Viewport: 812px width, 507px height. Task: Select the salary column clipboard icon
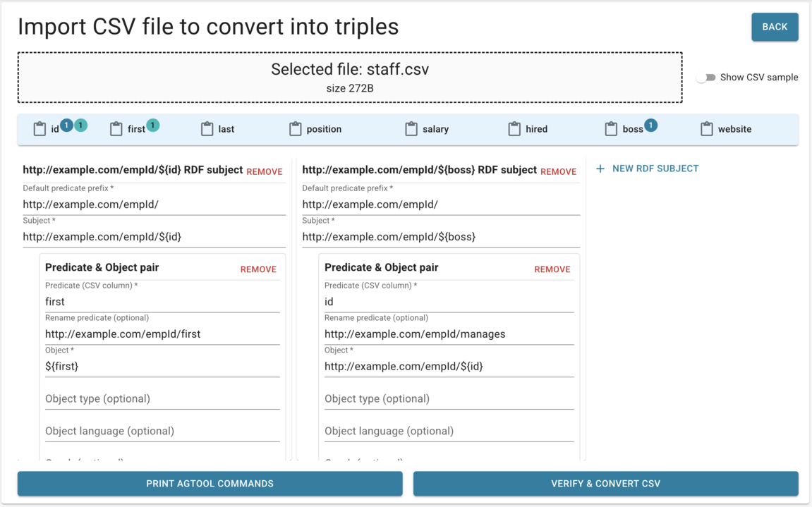coord(410,128)
